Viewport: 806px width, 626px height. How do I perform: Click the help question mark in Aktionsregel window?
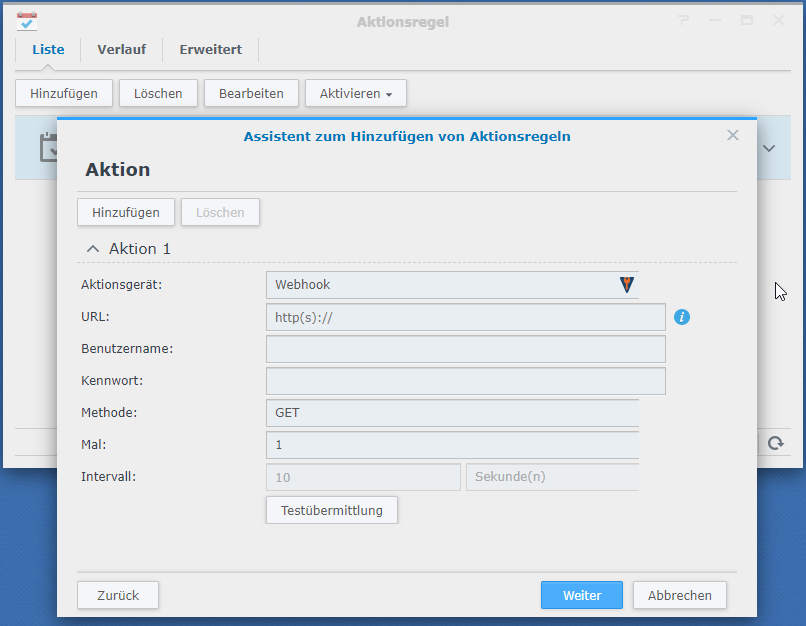pyautogui.click(x=683, y=21)
